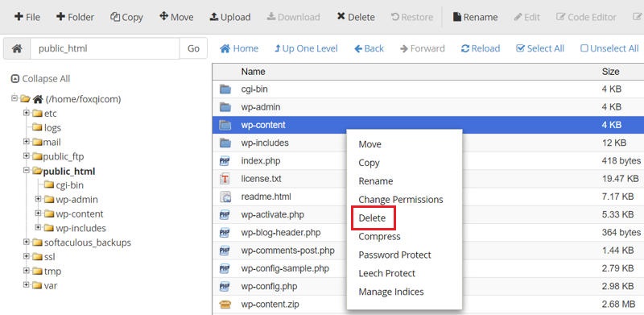The width and height of the screenshot is (644, 315).
Task: Select the index.php file name
Action: tap(260, 161)
